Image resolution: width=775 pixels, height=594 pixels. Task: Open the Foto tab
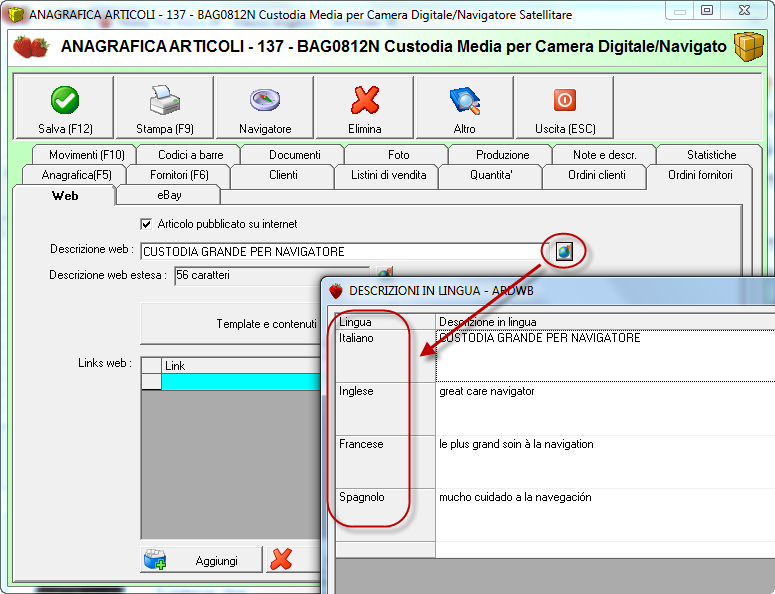[x=398, y=155]
